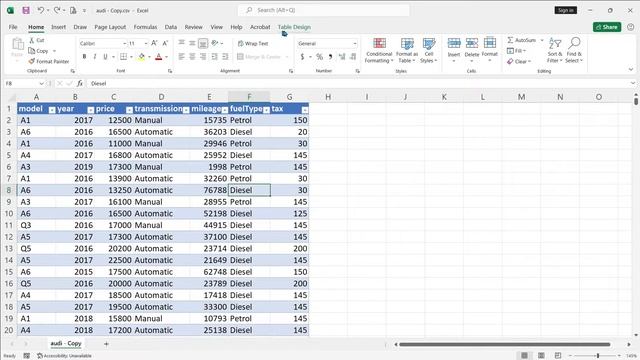The height and width of the screenshot is (360, 640).
Task: Redo the last action
Action: [x=57, y=10]
